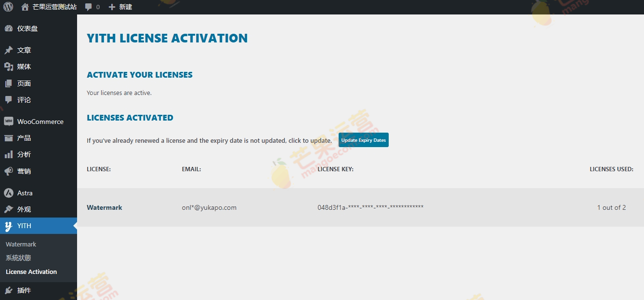Viewport: 644px width, 300px height.
Task: Open the Watermark submenu link under YITH
Action: tap(21, 245)
